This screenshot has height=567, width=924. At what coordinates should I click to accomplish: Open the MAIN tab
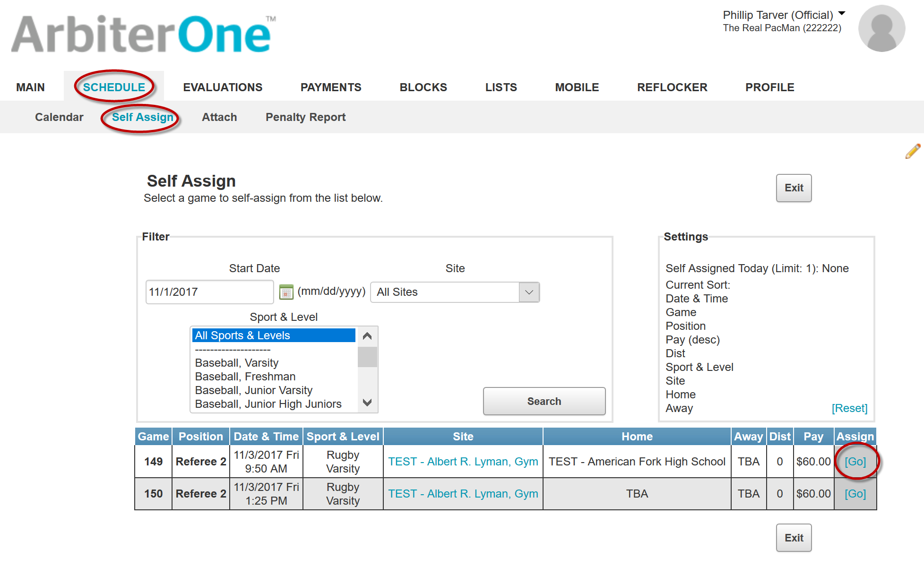(x=30, y=87)
